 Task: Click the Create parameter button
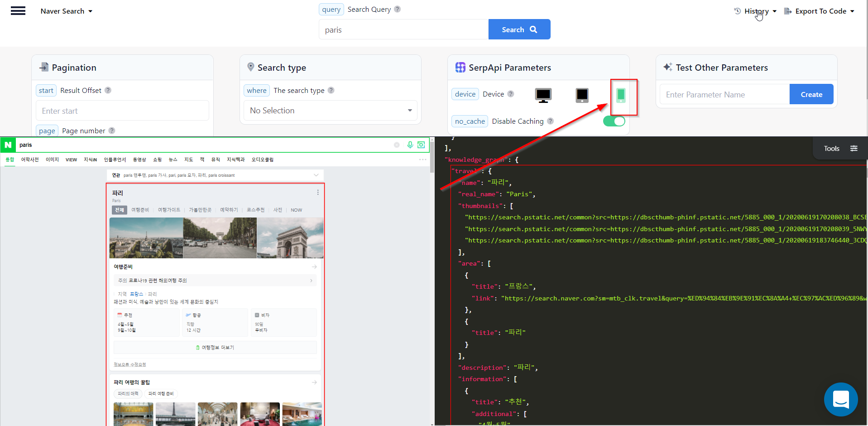tap(811, 94)
